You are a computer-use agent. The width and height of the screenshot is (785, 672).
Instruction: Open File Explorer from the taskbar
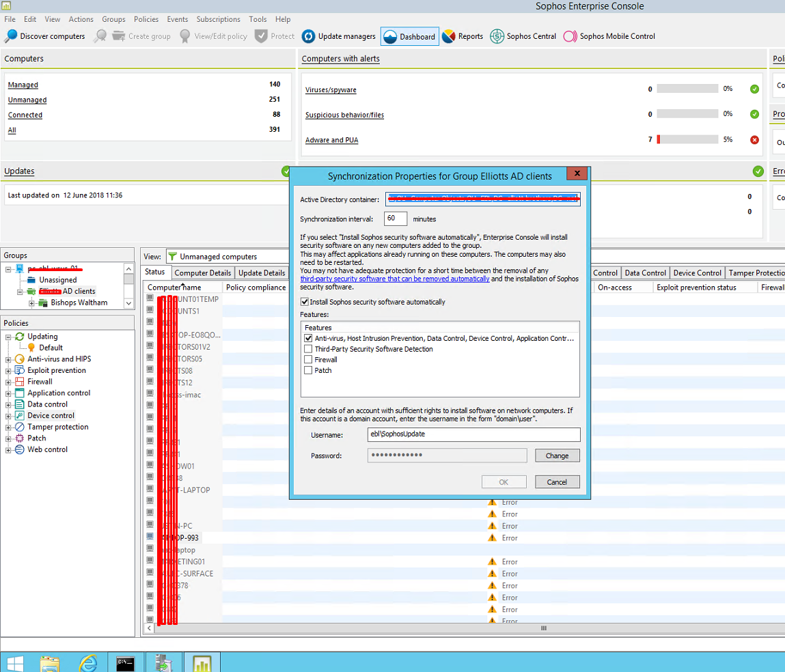tap(50, 664)
